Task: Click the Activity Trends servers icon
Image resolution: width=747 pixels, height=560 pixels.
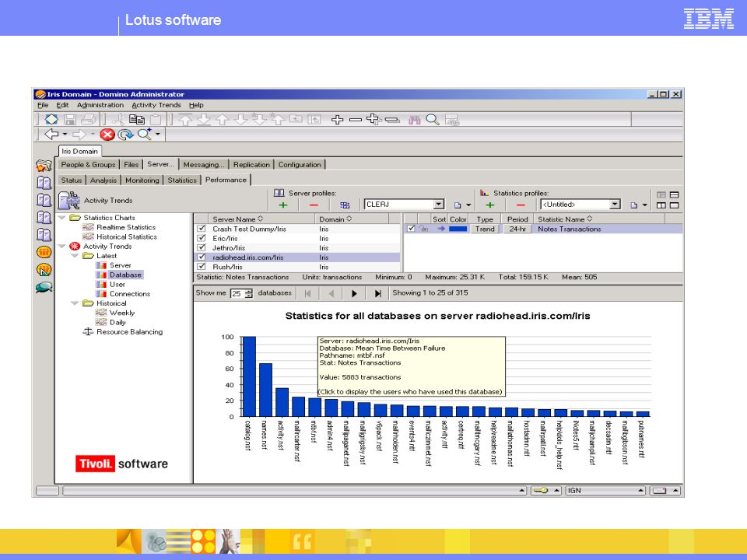Action: pos(69,201)
